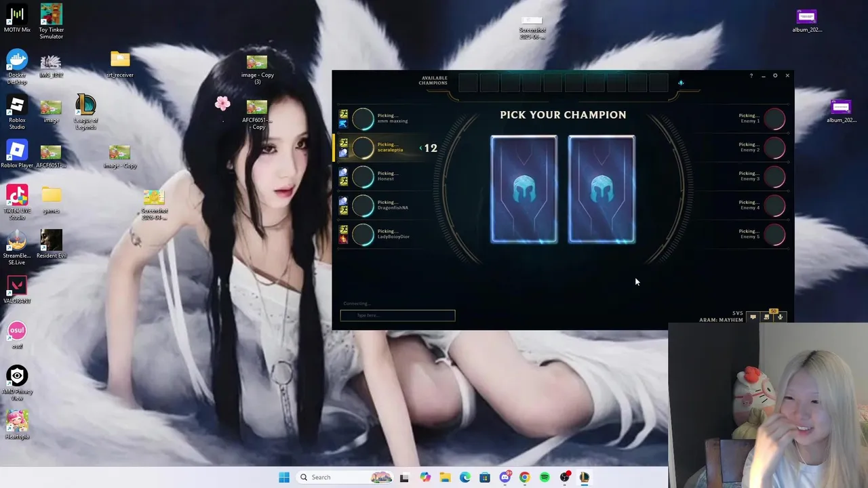Click the chat 'Type here...' input field
This screenshot has height=488, width=868.
[397, 315]
